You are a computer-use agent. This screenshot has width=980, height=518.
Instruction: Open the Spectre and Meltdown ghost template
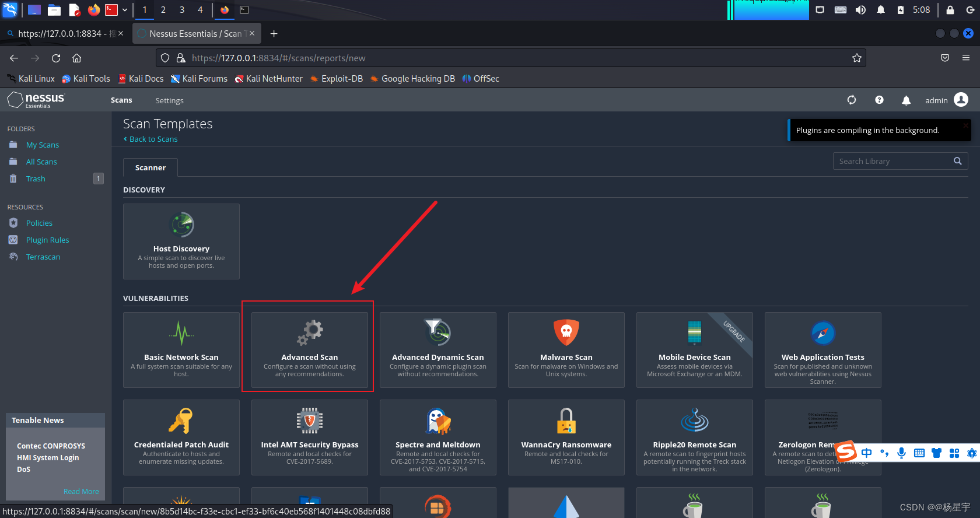[x=438, y=437]
